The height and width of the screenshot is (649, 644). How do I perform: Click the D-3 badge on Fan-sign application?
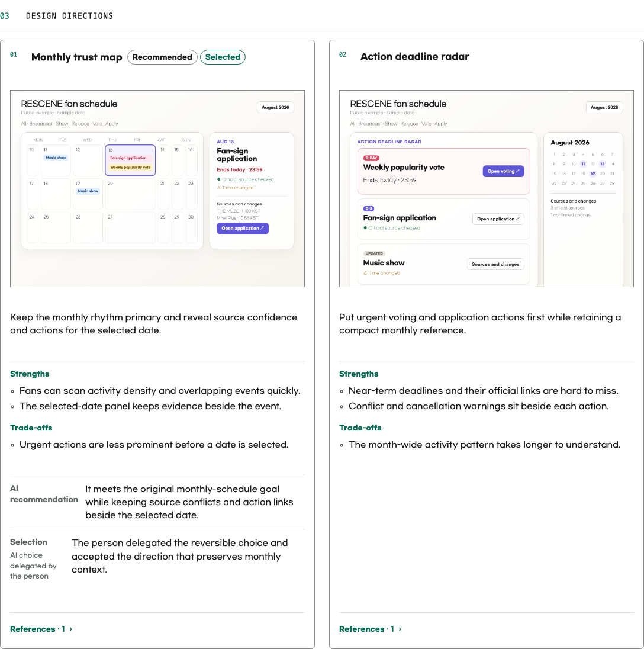pos(369,208)
